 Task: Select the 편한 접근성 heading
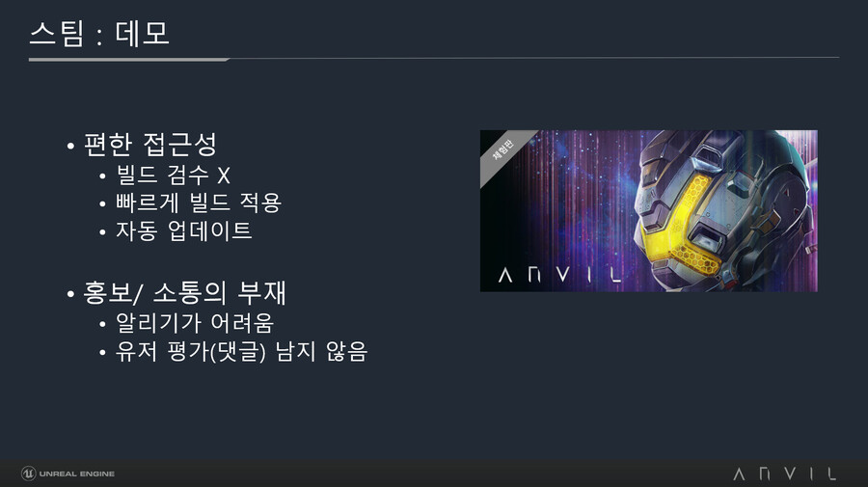point(150,145)
